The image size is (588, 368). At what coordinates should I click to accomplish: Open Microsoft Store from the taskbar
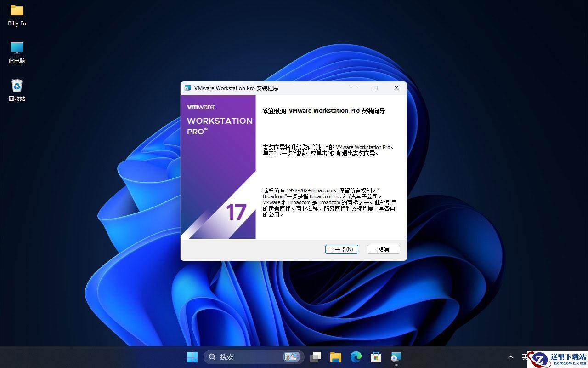coord(376,357)
